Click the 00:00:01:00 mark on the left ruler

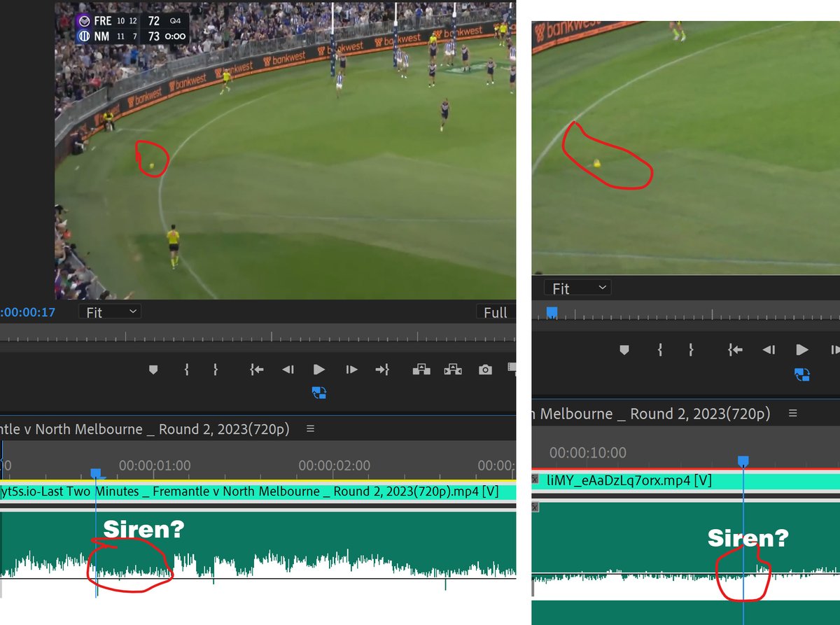(155, 465)
